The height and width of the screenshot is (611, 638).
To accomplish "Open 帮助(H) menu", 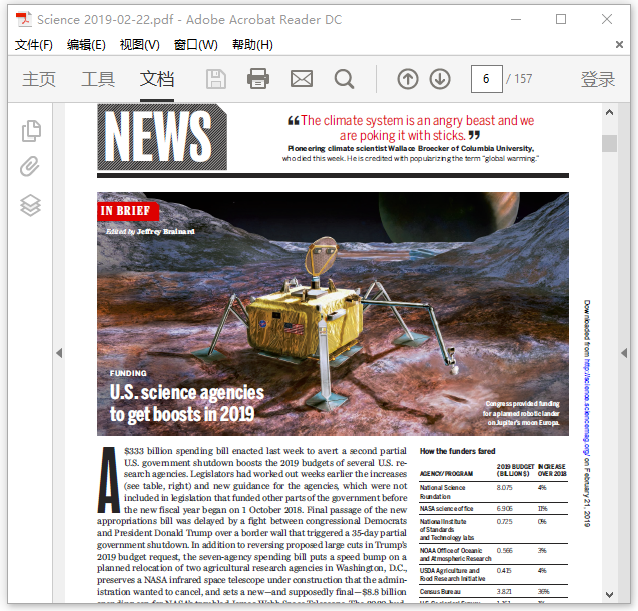I will (x=252, y=44).
